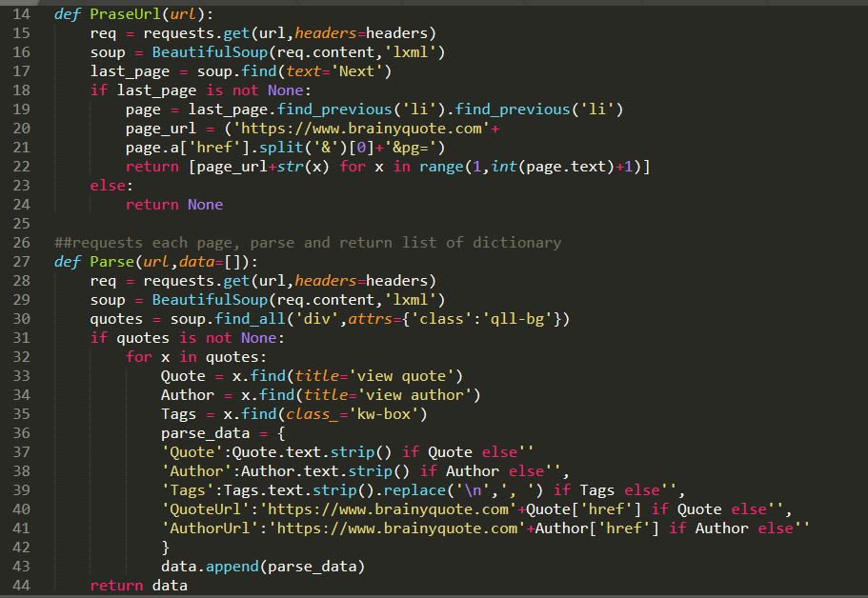Click the 'QuoteUrl' dictionary key
This screenshot has width=868, height=598.
[200, 509]
